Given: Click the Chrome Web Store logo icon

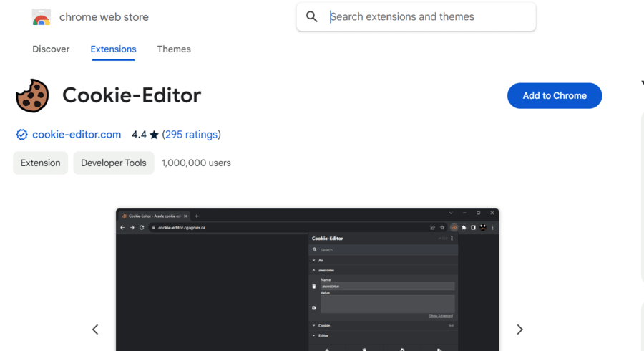Looking at the screenshot, I should (x=41, y=17).
